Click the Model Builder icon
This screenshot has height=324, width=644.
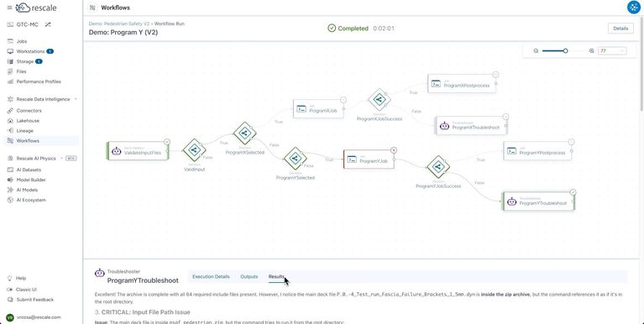[x=10, y=180]
